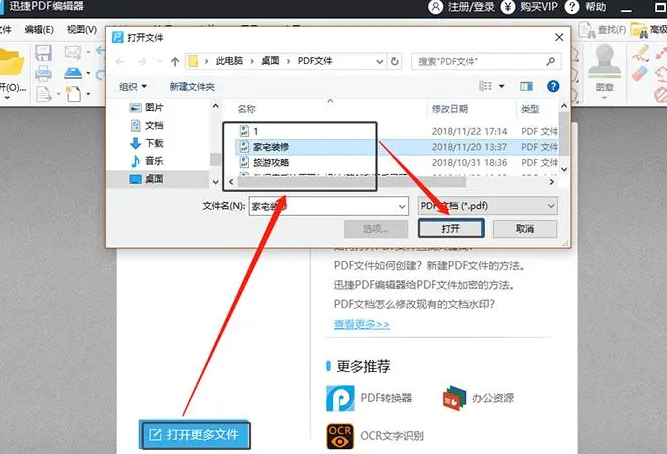The image size is (667, 454).
Task: Open the New Document icon dropdown arrow
Action: 88,94
